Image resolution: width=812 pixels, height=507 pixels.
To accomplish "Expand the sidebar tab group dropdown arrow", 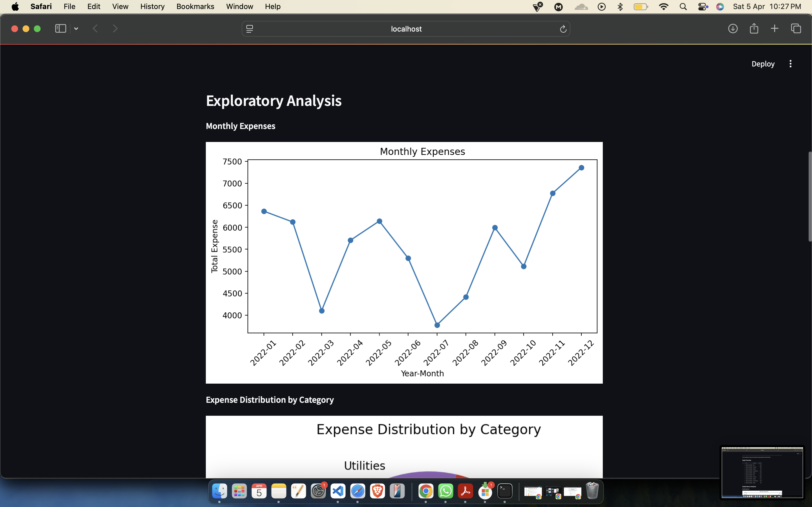I will click(x=76, y=29).
